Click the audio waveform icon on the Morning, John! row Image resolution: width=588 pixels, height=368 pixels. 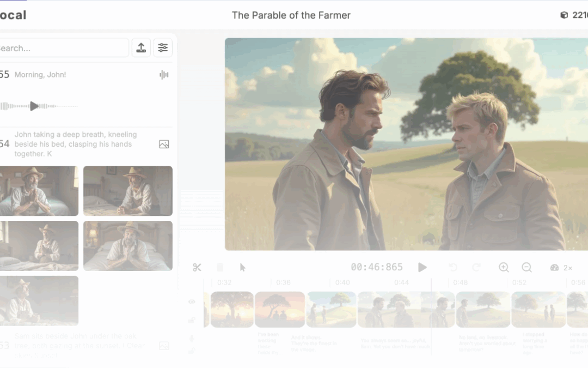point(164,75)
